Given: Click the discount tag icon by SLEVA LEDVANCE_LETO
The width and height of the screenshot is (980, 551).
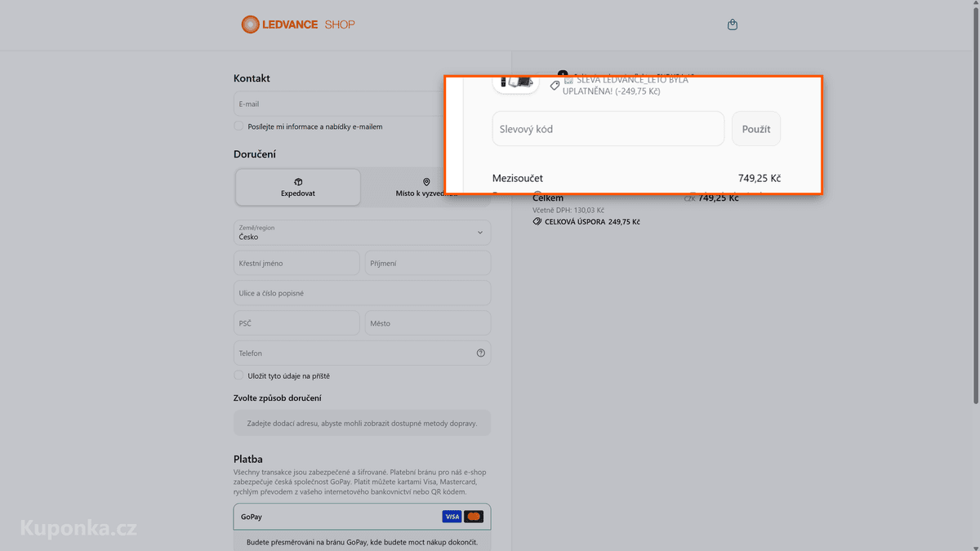Looking at the screenshot, I should tap(555, 86).
